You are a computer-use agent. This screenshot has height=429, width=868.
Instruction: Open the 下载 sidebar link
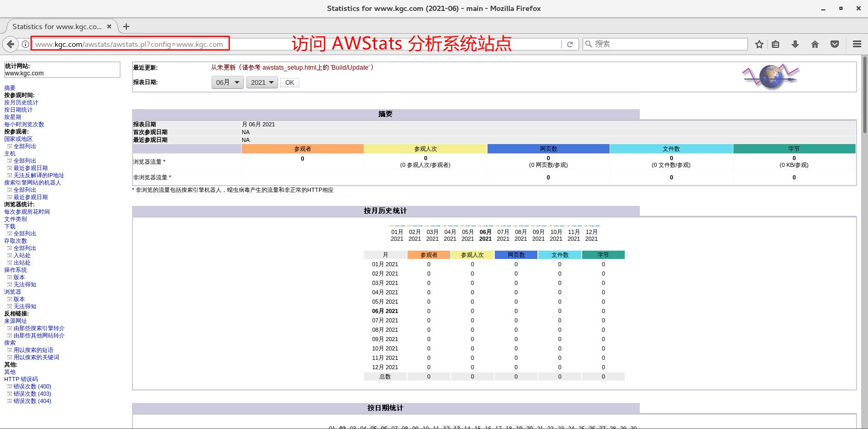click(10, 226)
